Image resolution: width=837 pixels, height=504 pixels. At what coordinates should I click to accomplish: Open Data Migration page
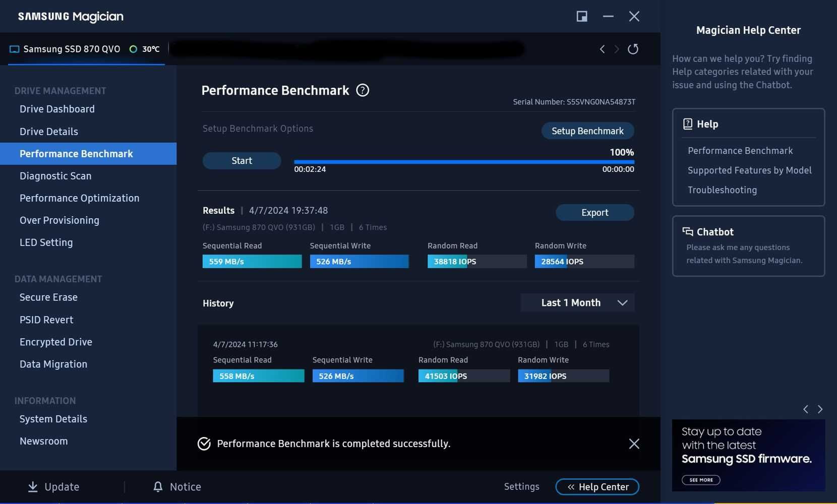(53, 364)
